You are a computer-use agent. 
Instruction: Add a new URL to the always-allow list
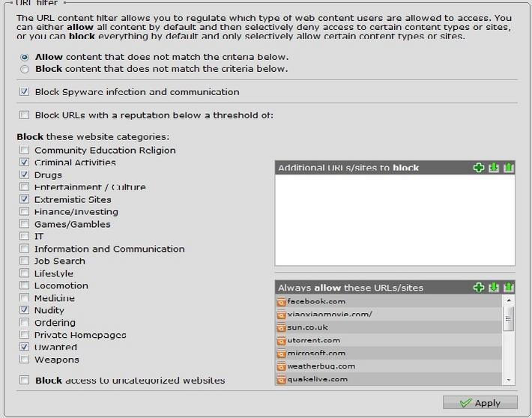tap(479, 287)
